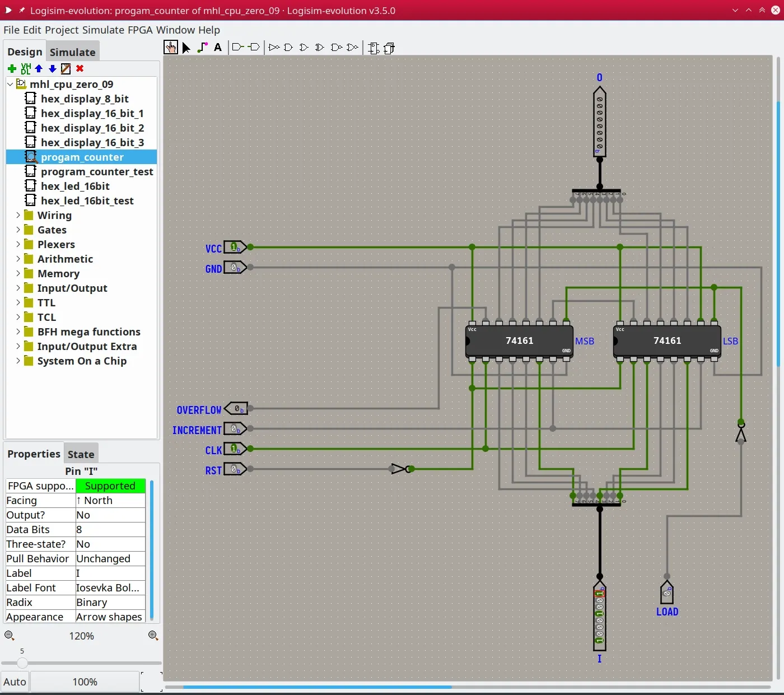Collapse the mhl_cpu_zero_09 project tree
Image resolution: width=784 pixels, height=695 pixels.
click(10, 84)
